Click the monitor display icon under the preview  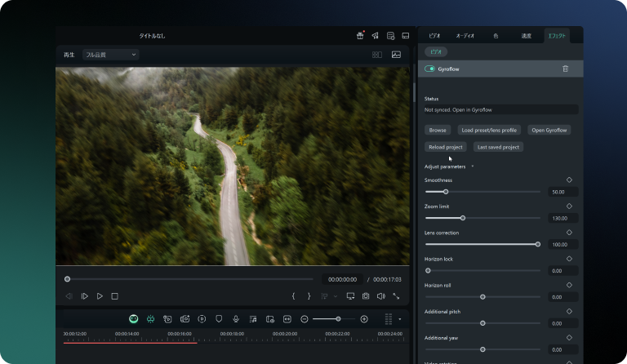pyautogui.click(x=350, y=296)
